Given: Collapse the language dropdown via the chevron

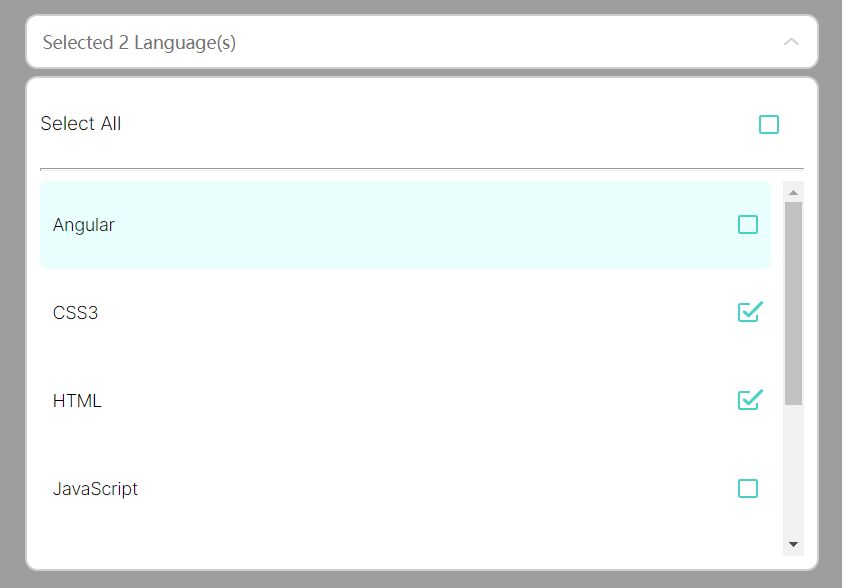Looking at the screenshot, I should [x=792, y=42].
